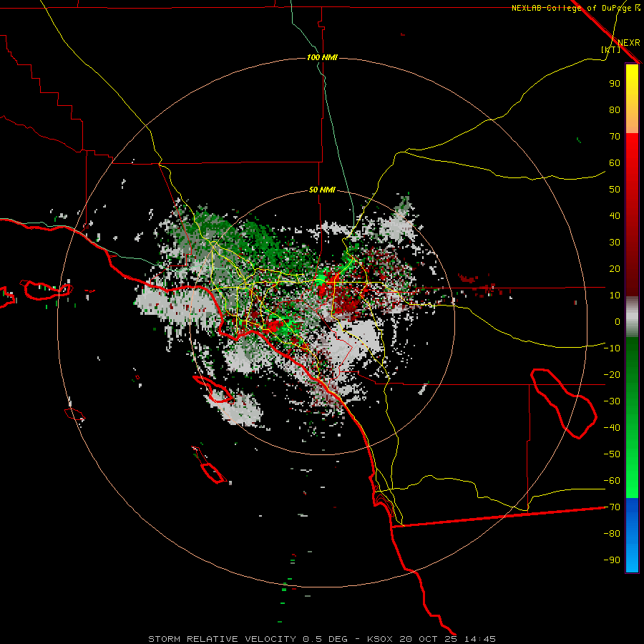Click the "[KT]" units label
This screenshot has width=644, height=644.
(610, 49)
